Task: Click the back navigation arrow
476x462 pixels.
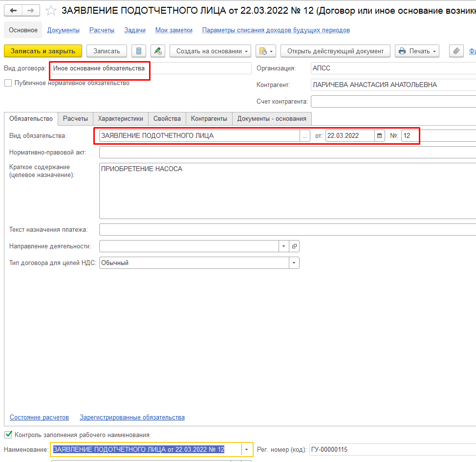Action: click(13, 11)
